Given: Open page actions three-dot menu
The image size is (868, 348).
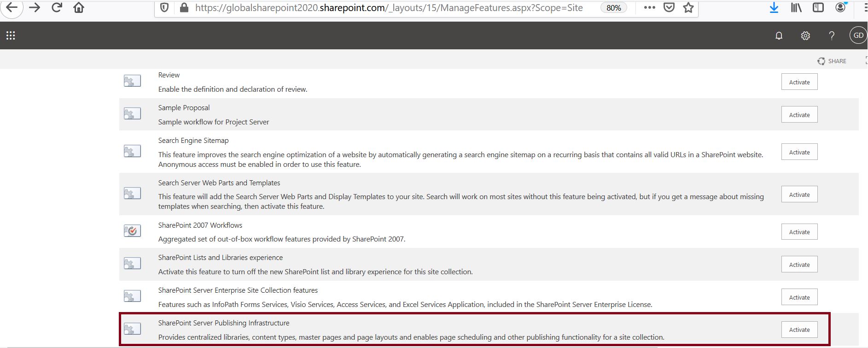Looking at the screenshot, I should (x=649, y=7).
